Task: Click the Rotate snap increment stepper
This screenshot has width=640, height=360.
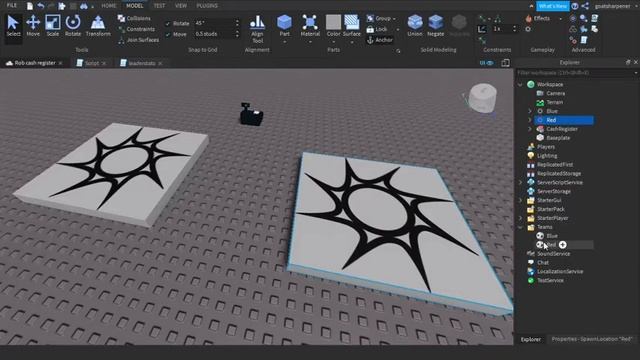Action: 237,22
